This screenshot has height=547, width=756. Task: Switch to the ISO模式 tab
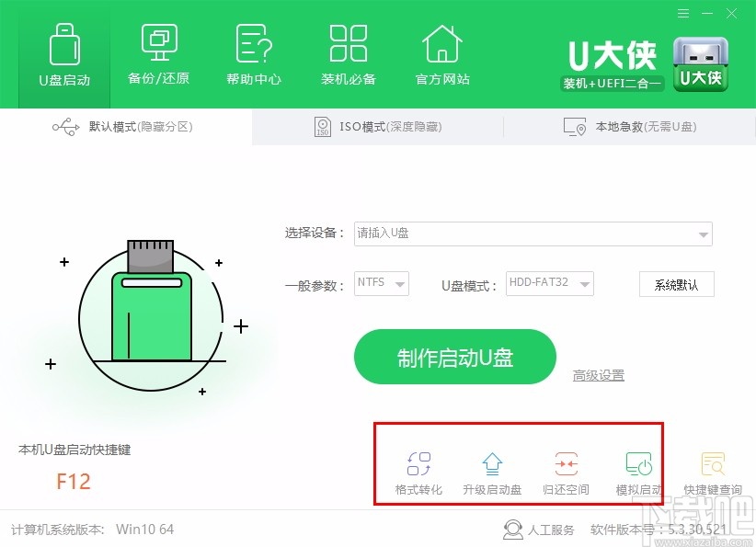377,128
